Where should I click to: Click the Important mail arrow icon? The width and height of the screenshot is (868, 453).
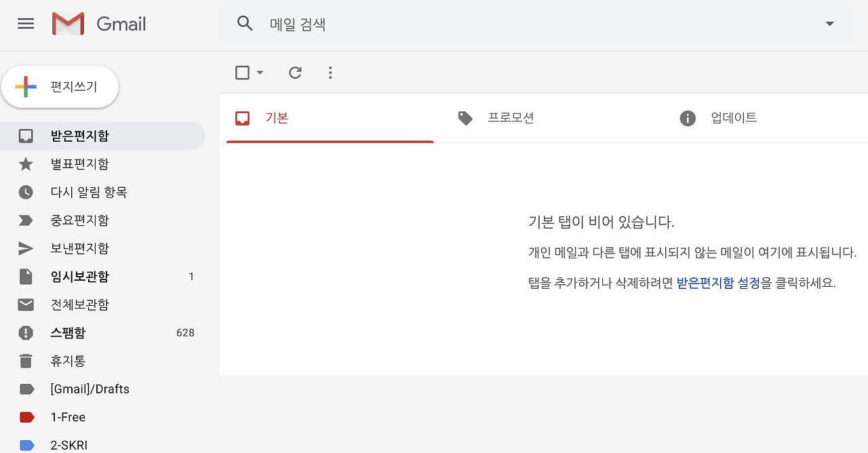coord(25,220)
